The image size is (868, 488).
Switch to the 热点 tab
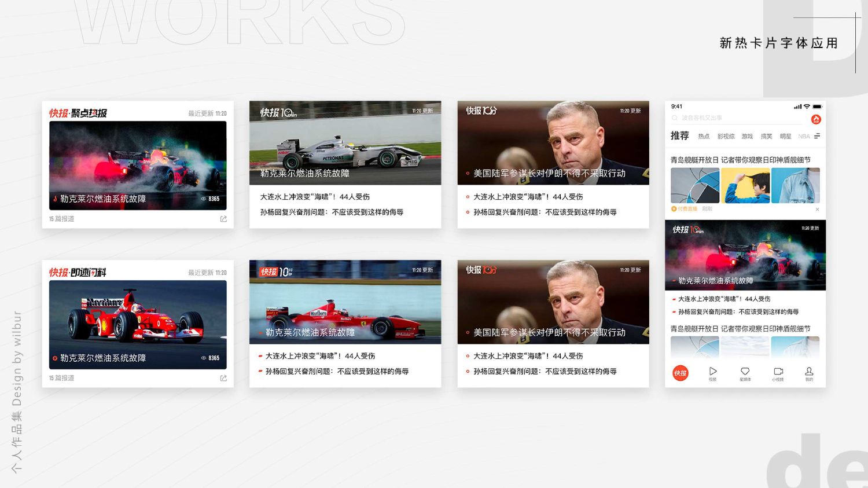704,137
